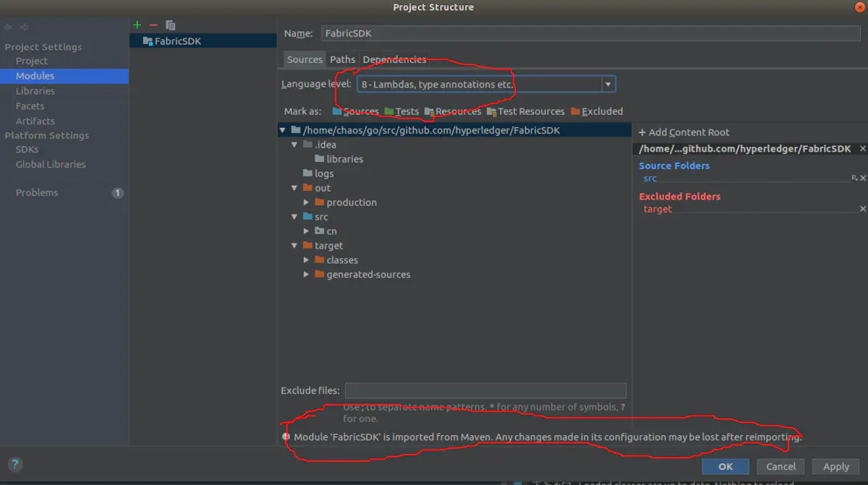Select the classes folder in tree
This screenshot has height=485, width=868.
tap(342, 260)
